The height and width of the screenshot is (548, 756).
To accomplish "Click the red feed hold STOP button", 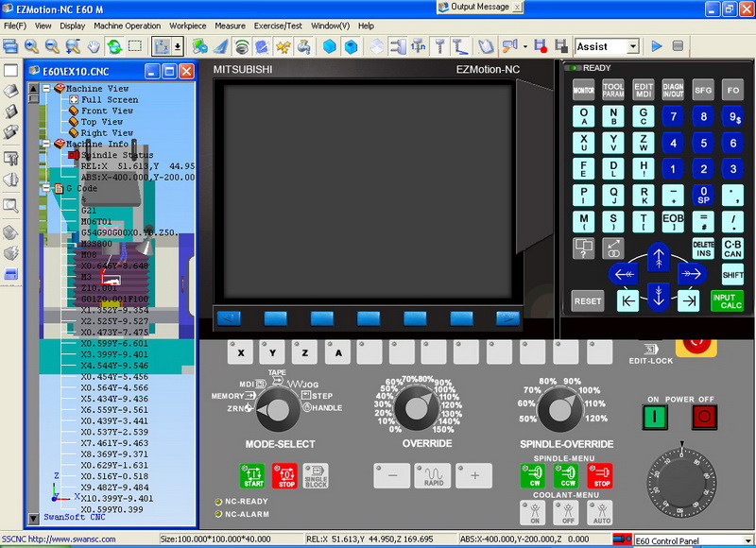I will pyautogui.click(x=285, y=476).
